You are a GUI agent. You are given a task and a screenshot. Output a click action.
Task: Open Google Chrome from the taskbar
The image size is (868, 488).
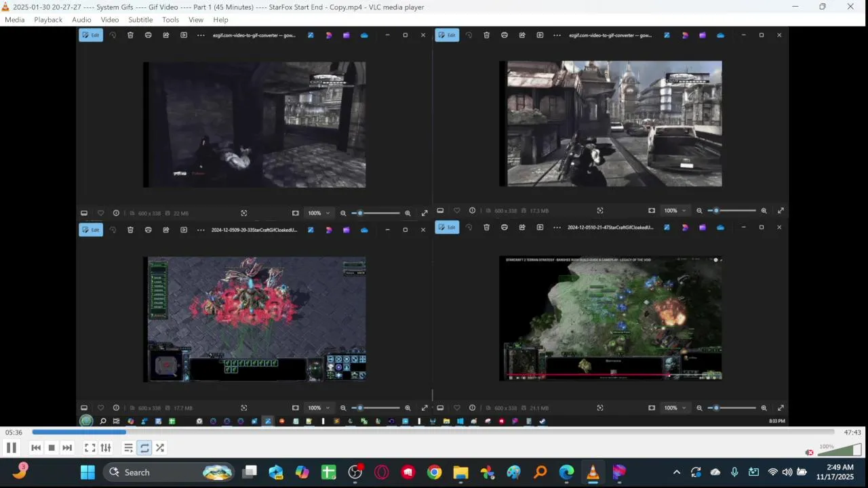coord(435,472)
